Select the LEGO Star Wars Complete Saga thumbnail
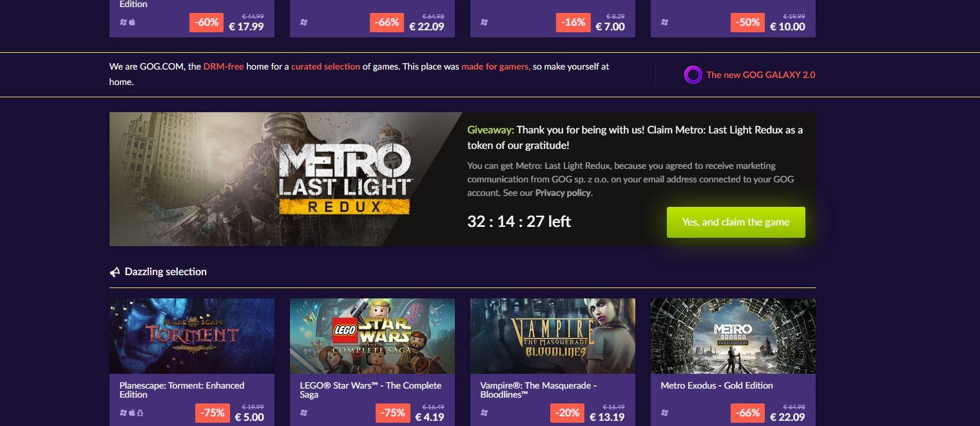The image size is (980, 426). [x=372, y=336]
